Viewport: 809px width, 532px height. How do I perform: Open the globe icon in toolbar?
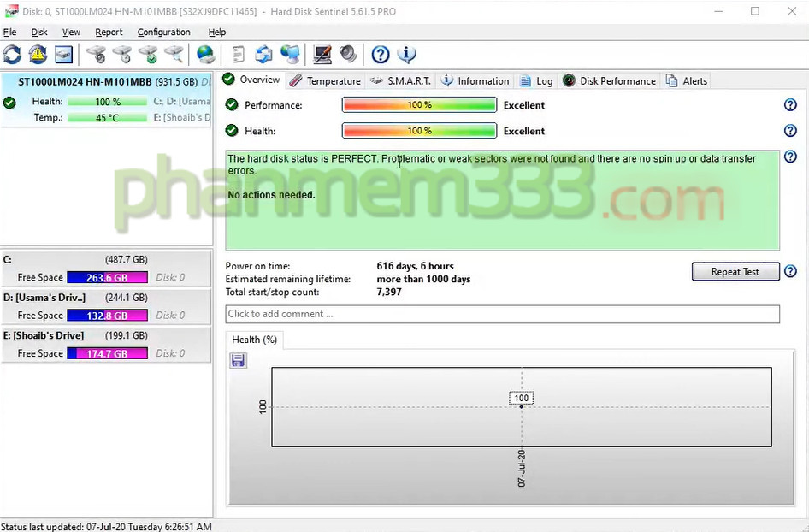[x=206, y=55]
